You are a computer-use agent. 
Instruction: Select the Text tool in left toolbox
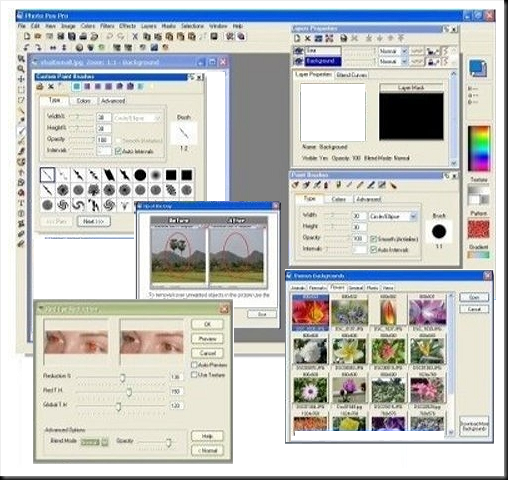pyautogui.click(x=21, y=203)
